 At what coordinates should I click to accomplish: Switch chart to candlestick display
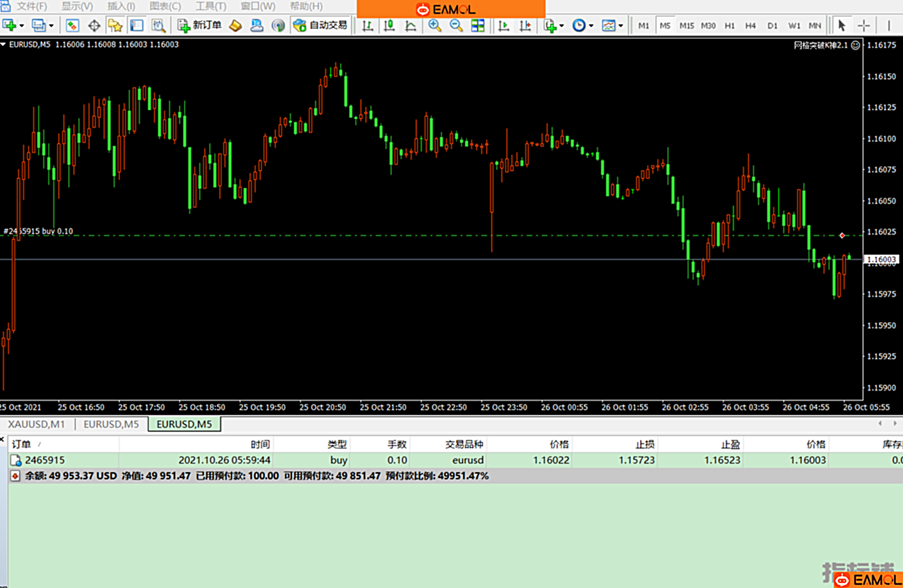tap(390, 25)
